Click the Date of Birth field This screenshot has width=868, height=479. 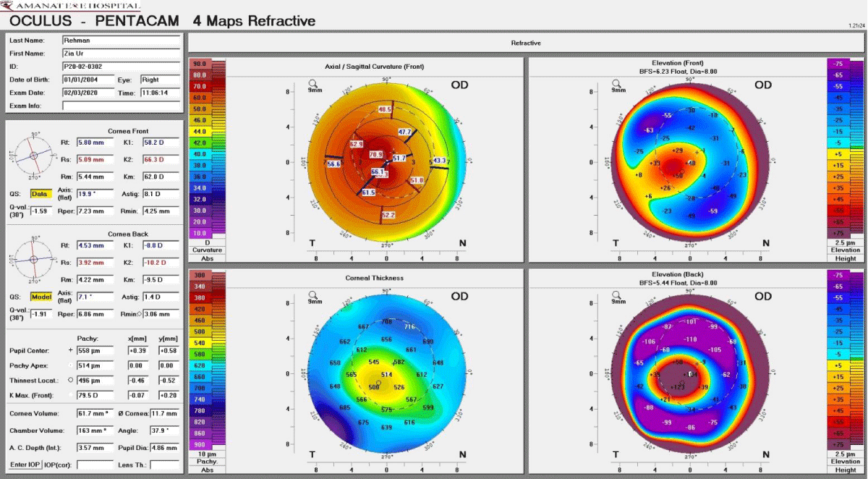(x=88, y=80)
